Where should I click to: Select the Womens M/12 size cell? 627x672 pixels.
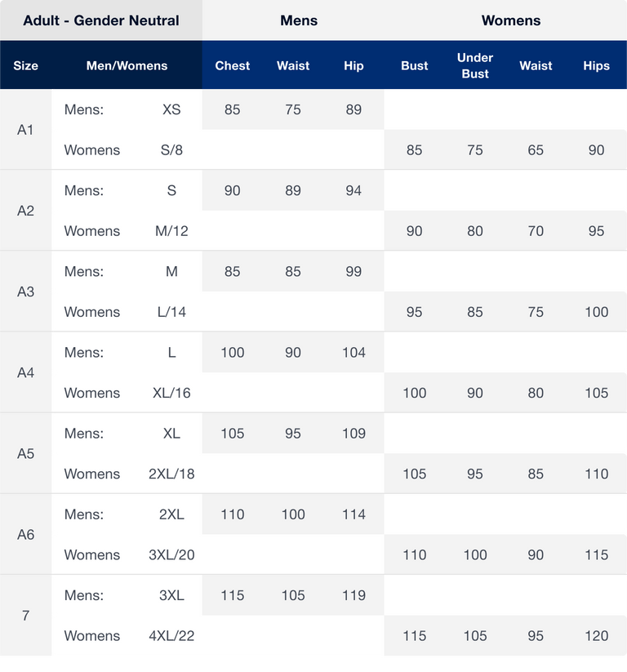[x=171, y=231]
